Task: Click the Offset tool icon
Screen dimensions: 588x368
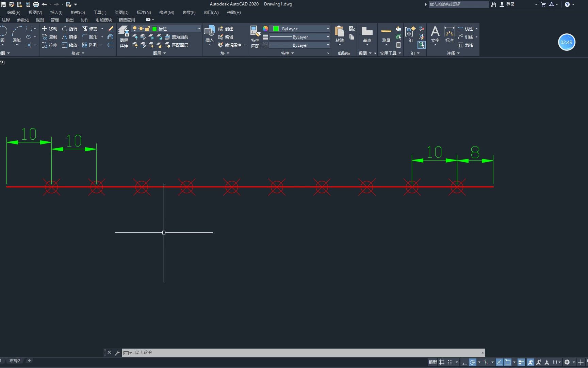Action: point(110,45)
